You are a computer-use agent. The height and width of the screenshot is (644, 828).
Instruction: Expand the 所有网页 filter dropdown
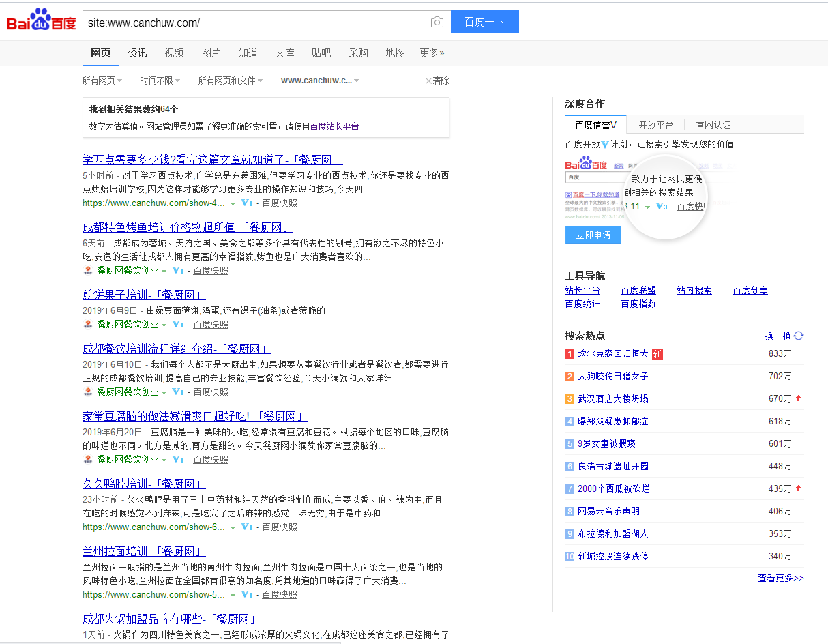(102, 80)
